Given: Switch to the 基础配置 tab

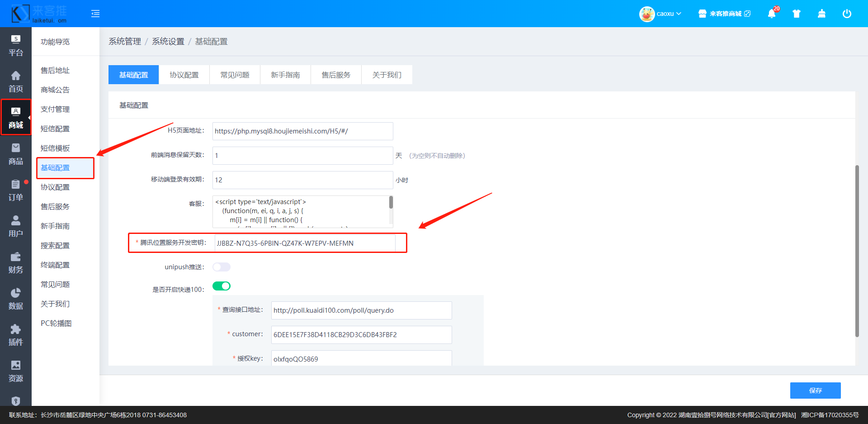Looking at the screenshot, I should [x=134, y=75].
